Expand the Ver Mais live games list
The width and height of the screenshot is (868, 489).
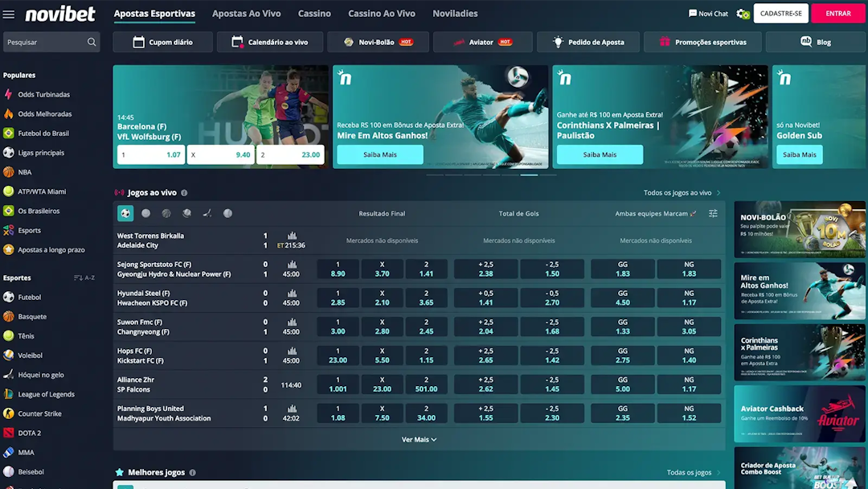(x=419, y=440)
